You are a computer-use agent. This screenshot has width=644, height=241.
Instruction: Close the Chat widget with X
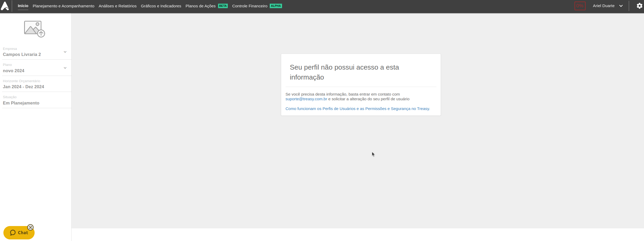[30, 227]
